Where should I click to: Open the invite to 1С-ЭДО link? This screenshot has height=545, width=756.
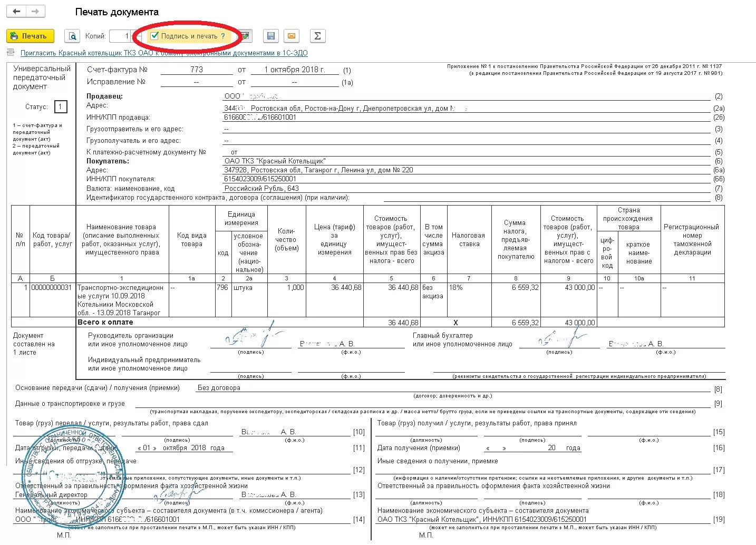[x=164, y=53]
